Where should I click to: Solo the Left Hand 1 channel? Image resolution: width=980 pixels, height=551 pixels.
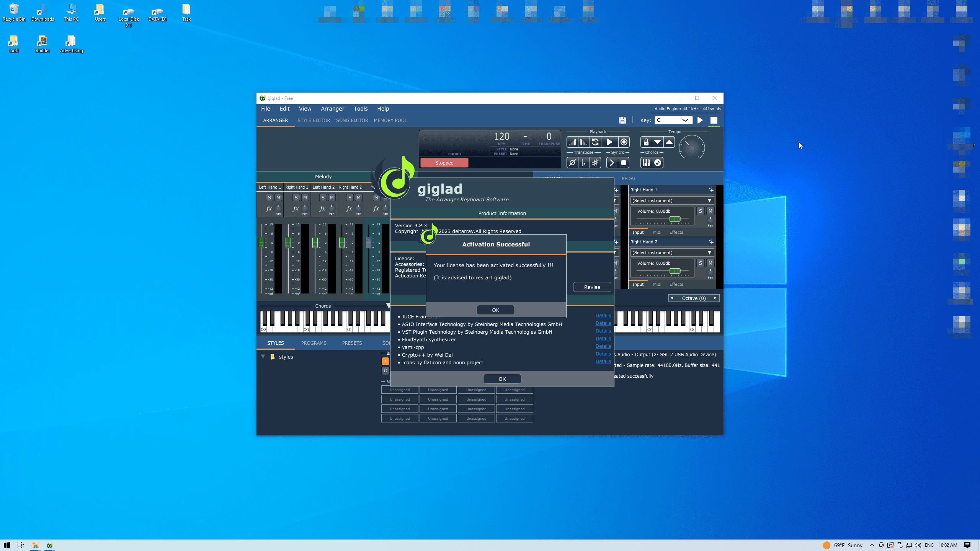pos(269,198)
